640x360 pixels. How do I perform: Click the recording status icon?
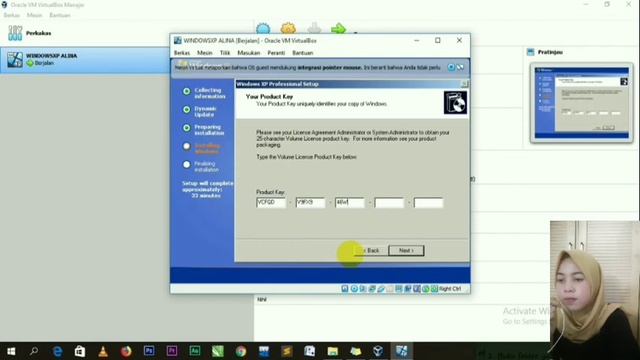pyautogui.click(x=408, y=289)
